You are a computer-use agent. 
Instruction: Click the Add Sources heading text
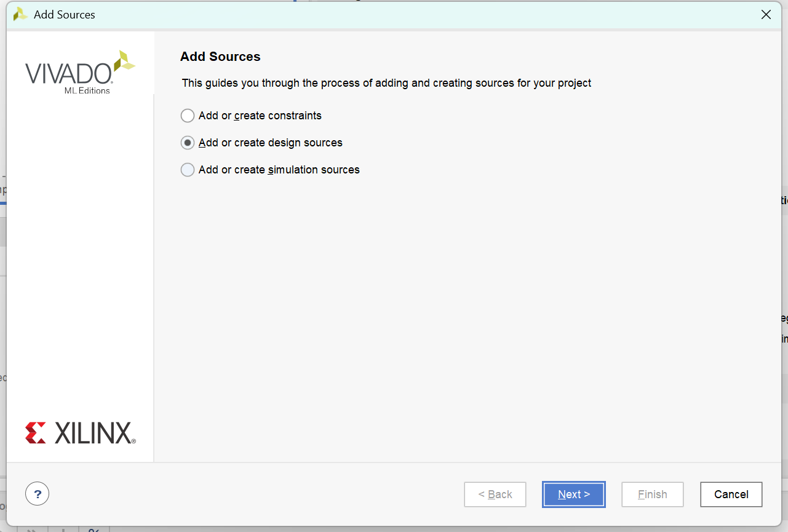(x=220, y=57)
